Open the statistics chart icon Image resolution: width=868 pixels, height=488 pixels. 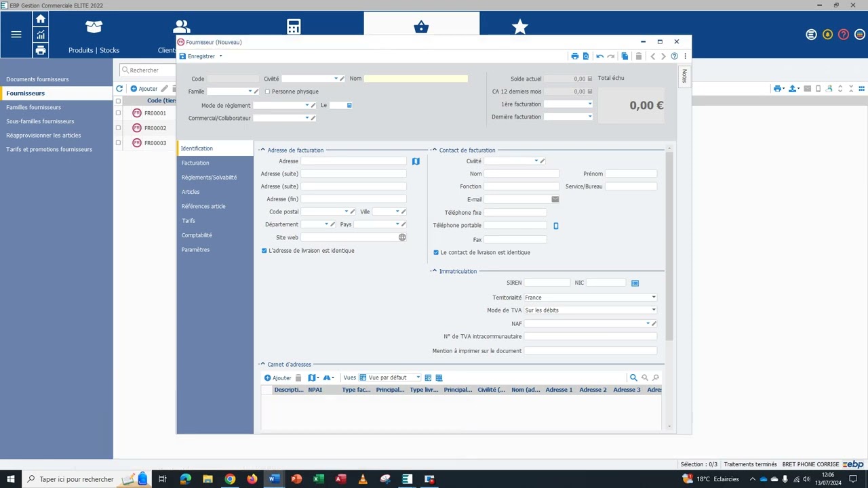41,35
